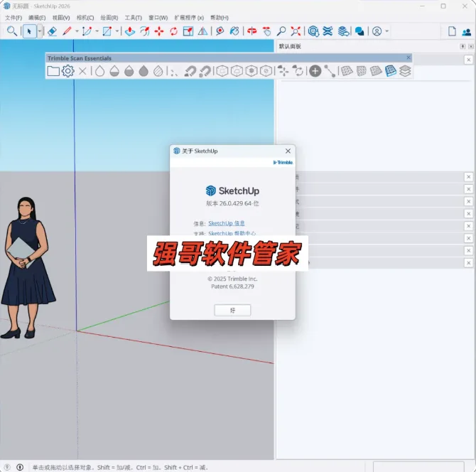Click the open folder icon in Scan Essentials
The height and width of the screenshot is (472, 476).
53,71
